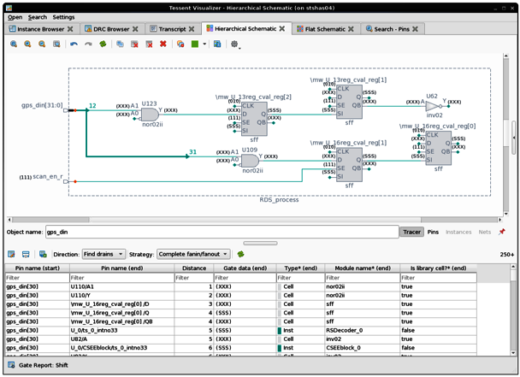Click the blue info panel toolbar icon
This screenshot has height=377, width=520.
click(217, 44)
